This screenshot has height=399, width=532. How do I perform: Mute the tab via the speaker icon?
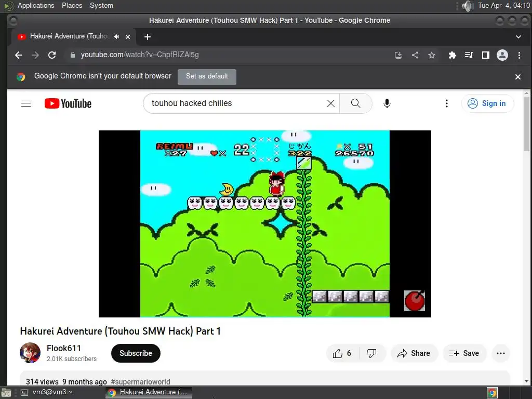tap(117, 37)
